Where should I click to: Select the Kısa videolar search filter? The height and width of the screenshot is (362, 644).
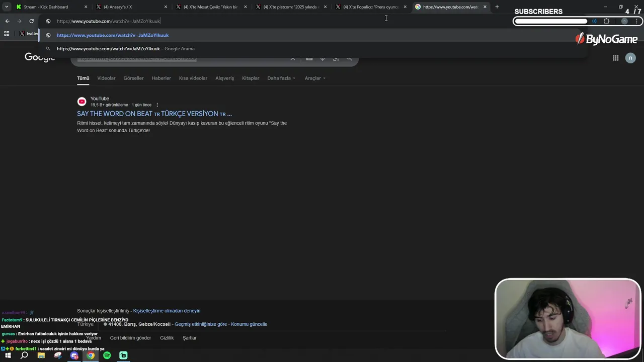[x=193, y=78]
